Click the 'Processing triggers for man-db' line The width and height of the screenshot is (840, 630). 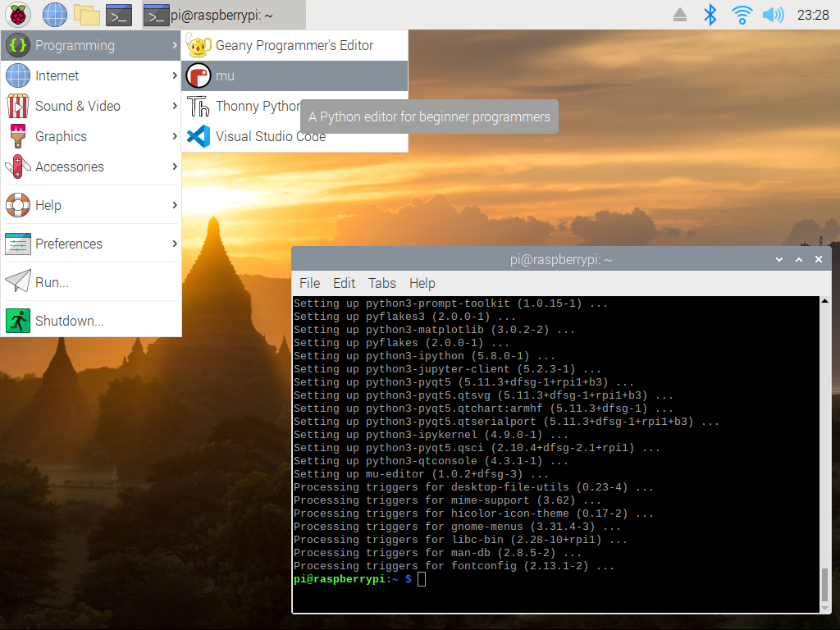point(437,553)
